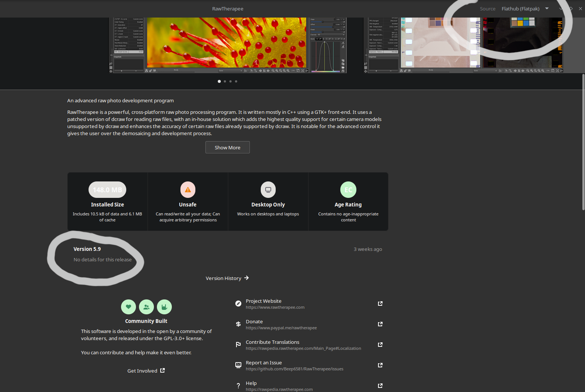Click the page's vertical scrollbar
Screen dimensions: 585x392
pyautogui.click(x=583, y=142)
